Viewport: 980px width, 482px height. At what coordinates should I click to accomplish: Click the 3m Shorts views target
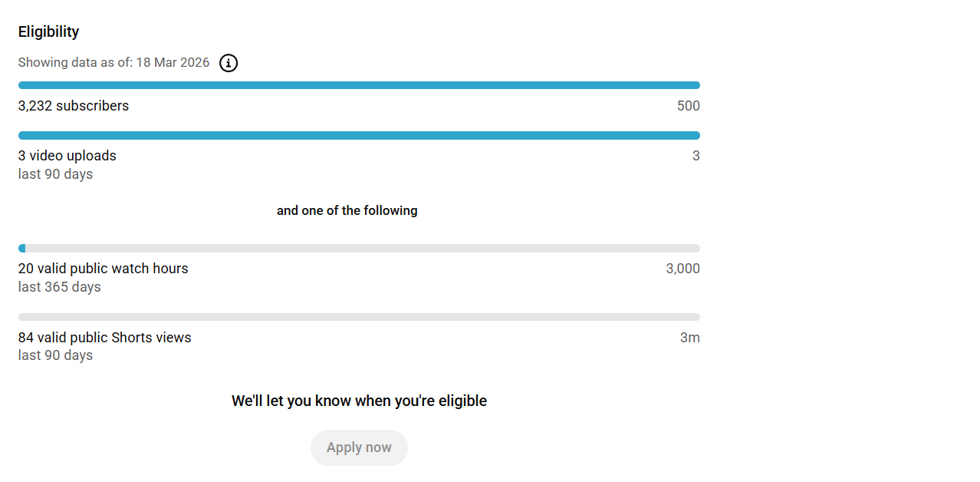pyautogui.click(x=689, y=338)
